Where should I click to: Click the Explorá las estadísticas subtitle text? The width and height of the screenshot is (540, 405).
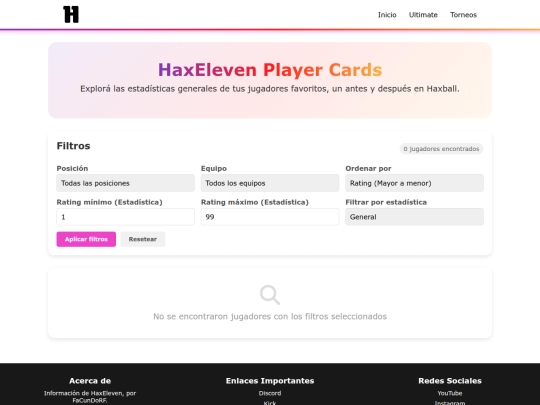click(270, 89)
